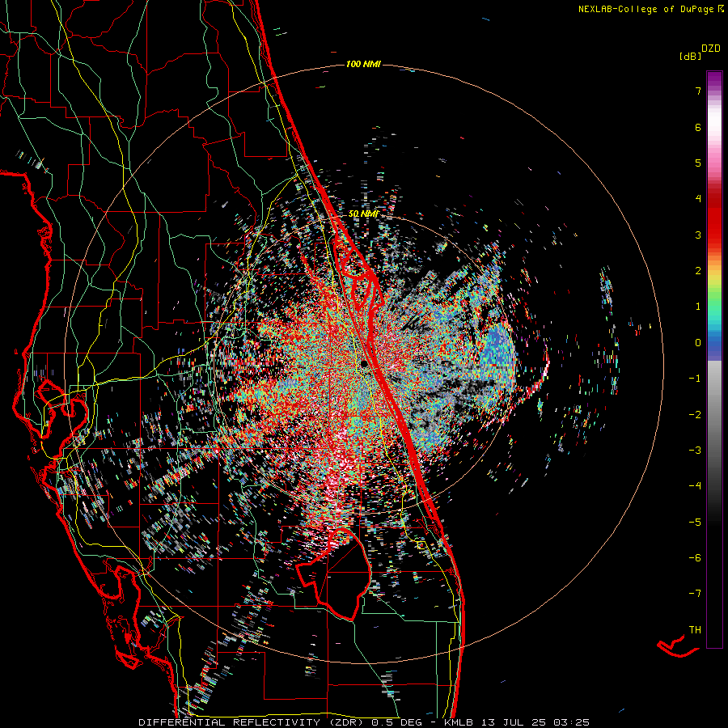Image resolution: width=728 pixels, height=728 pixels.
Task: Click the 4 value on the color scale
Action: 698,198
